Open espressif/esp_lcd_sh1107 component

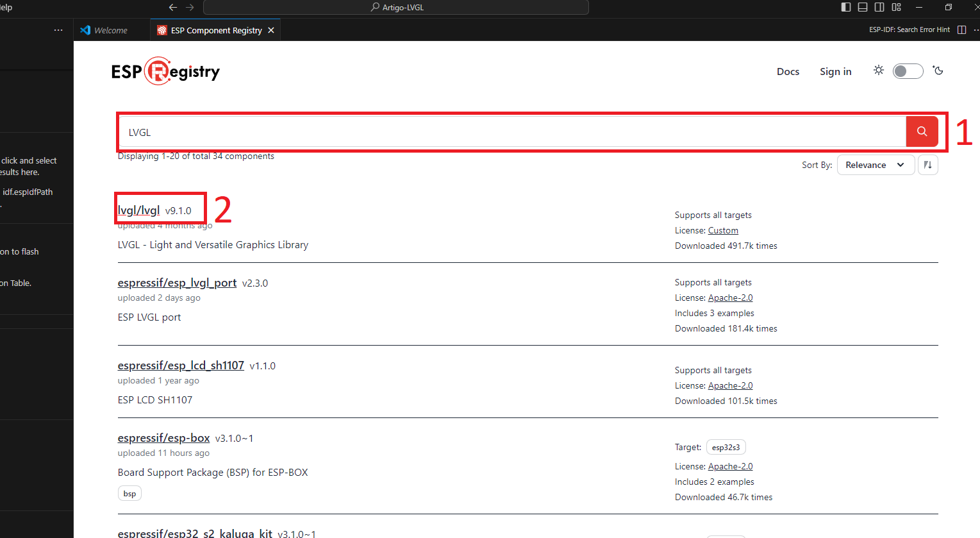click(x=181, y=366)
